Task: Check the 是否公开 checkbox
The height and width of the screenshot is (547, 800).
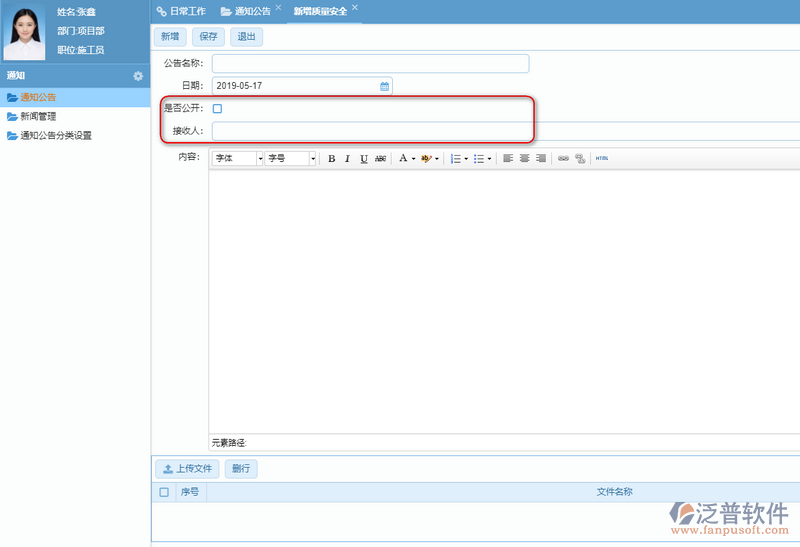Action: [217, 108]
